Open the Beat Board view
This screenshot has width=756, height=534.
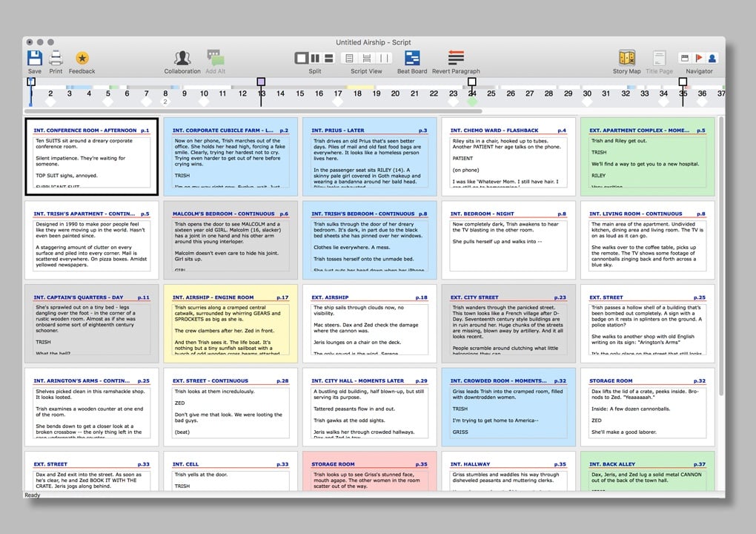point(412,58)
